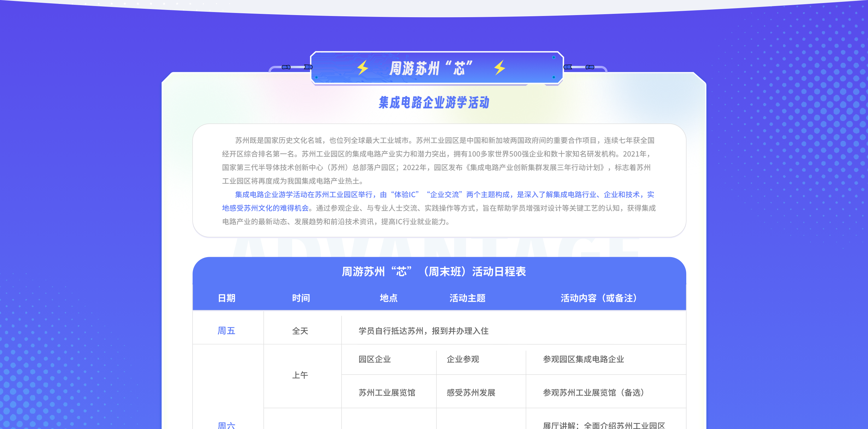Click the 时间 column header
Image resolution: width=868 pixels, height=429 pixels.
pos(301,298)
